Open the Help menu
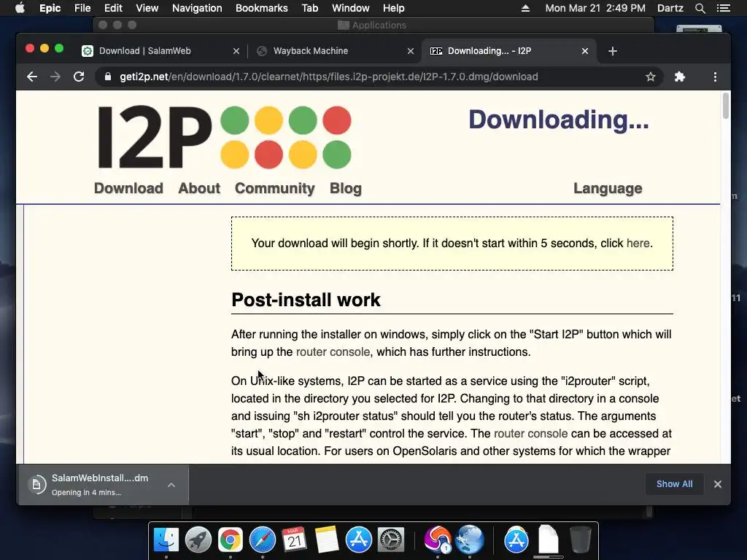747x560 pixels. coord(393,8)
